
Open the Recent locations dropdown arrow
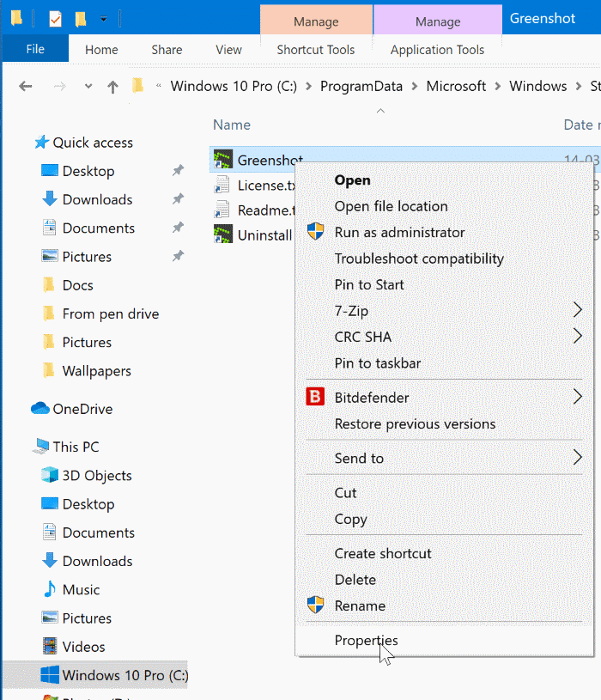pos(88,86)
